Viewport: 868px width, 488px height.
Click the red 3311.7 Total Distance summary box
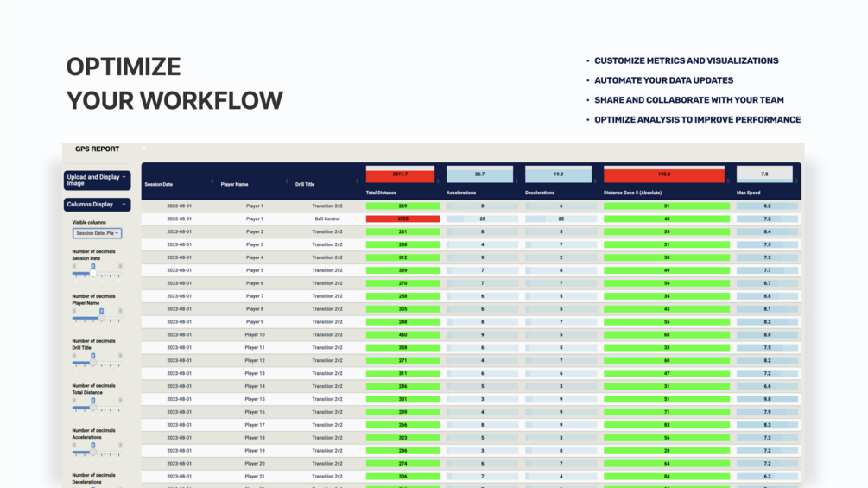400,174
